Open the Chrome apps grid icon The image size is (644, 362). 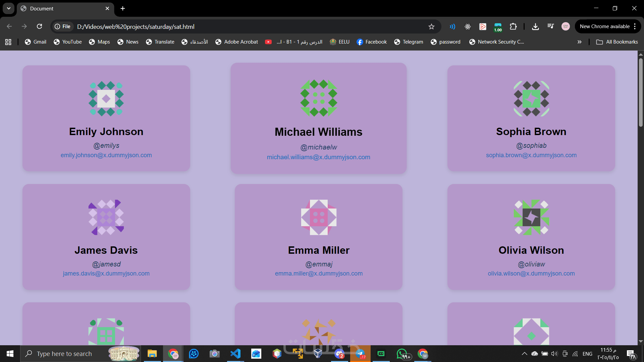tap(8, 42)
